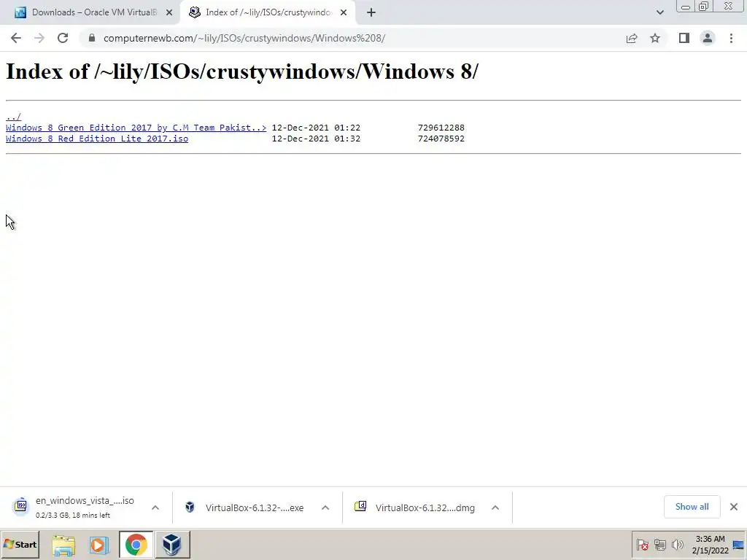
Task: Open Windows Explorer from taskbar
Action: [x=63, y=545]
